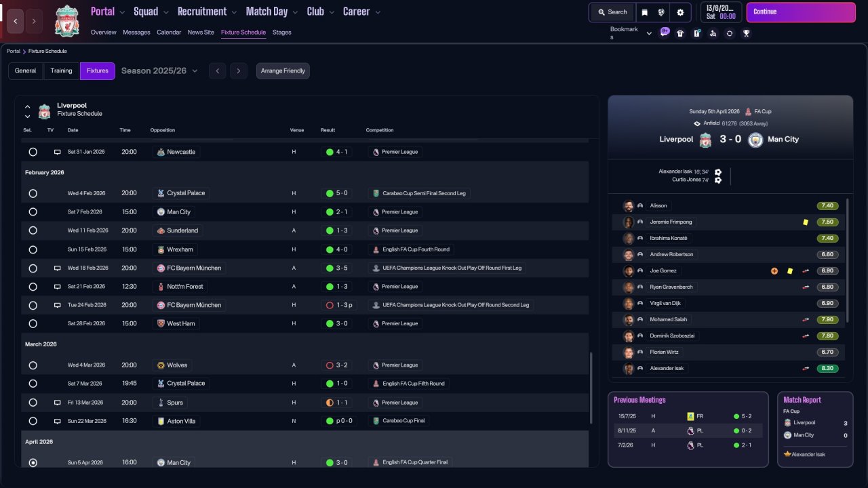Click the scouting search icon in bookmarks bar

tap(713, 33)
